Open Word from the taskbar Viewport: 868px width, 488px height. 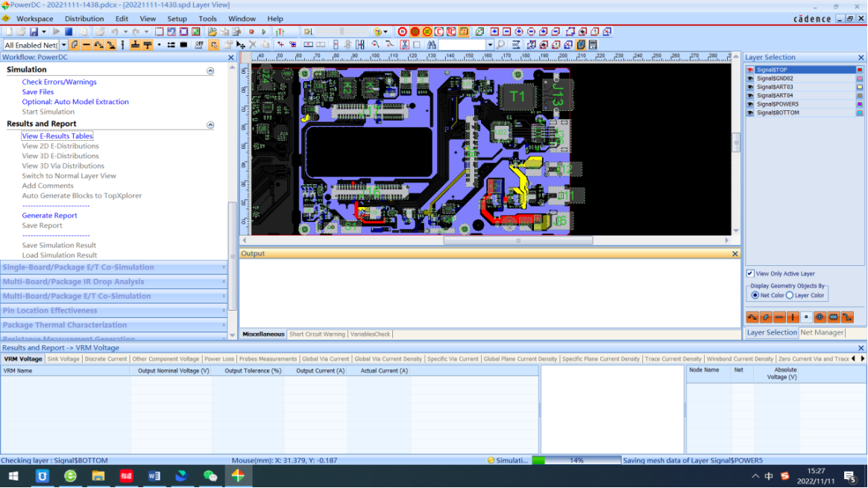pos(154,476)
